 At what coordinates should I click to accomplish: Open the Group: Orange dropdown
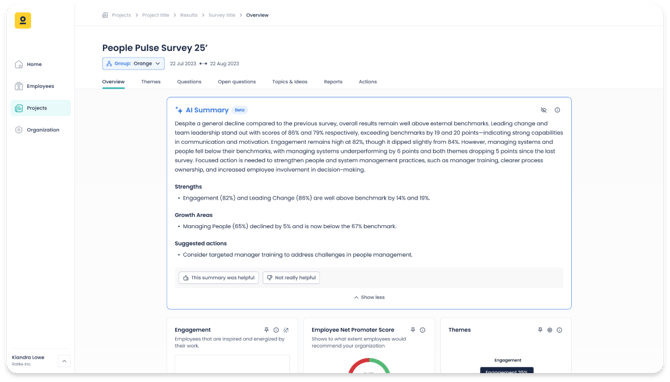(x=133, y=64)
